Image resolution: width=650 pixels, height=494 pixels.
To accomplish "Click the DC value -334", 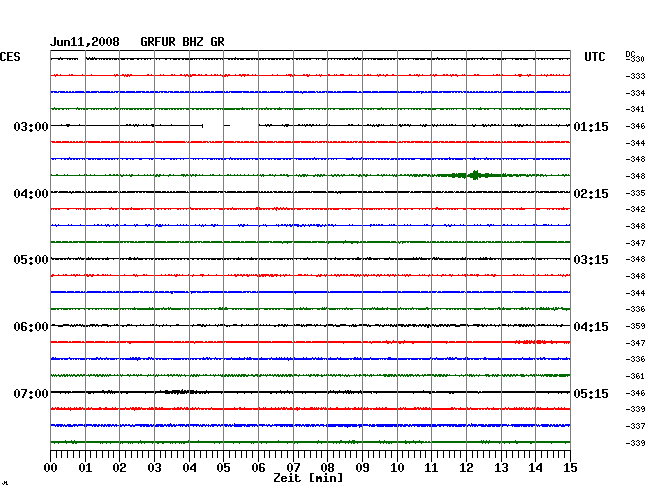I will (635, 93).
